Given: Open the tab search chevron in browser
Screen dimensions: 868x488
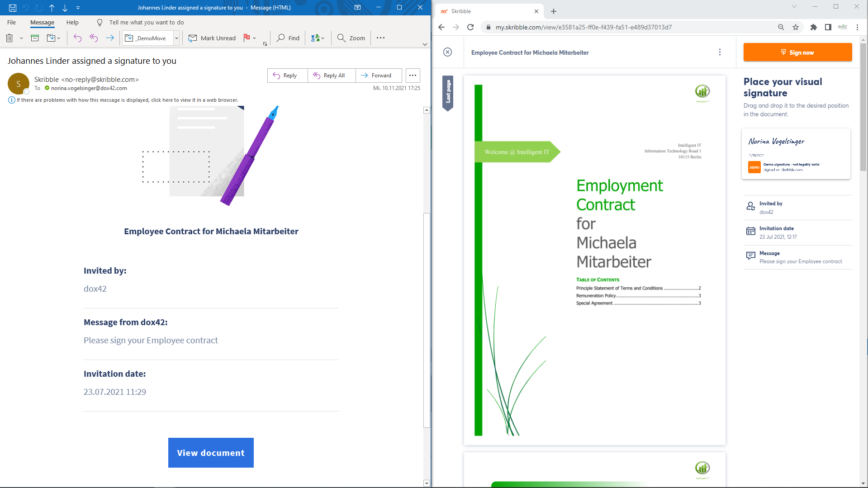Looking at the screenshot, I should click(794, 7).
